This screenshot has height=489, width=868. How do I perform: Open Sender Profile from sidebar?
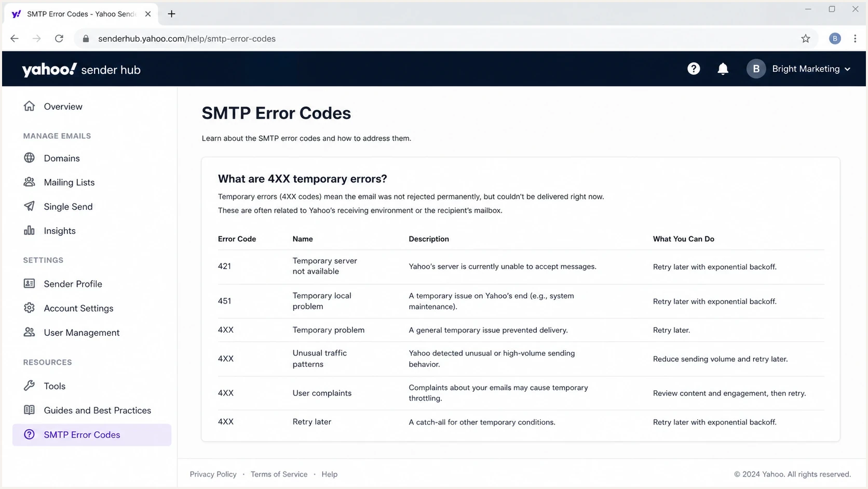pos(73,284)
